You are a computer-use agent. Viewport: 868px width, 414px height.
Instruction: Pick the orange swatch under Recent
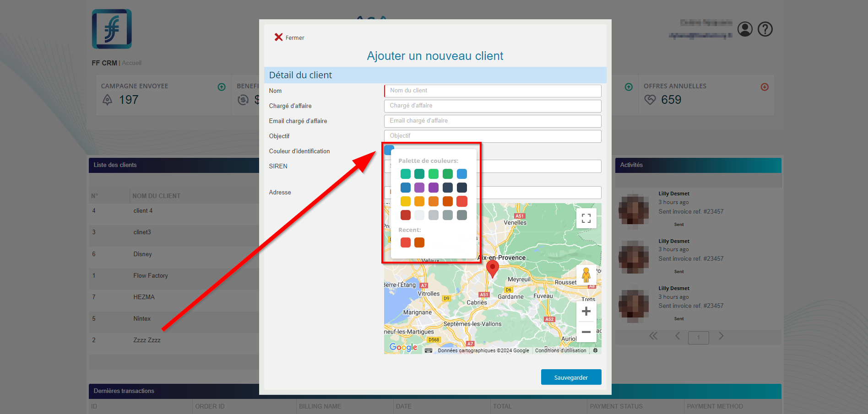pos(419,242)
